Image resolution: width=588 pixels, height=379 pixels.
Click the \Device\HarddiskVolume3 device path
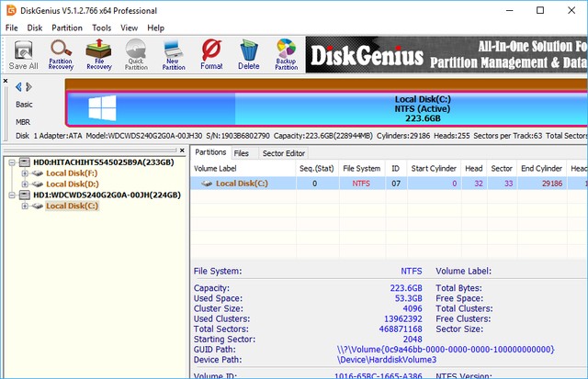pos(386,360)
